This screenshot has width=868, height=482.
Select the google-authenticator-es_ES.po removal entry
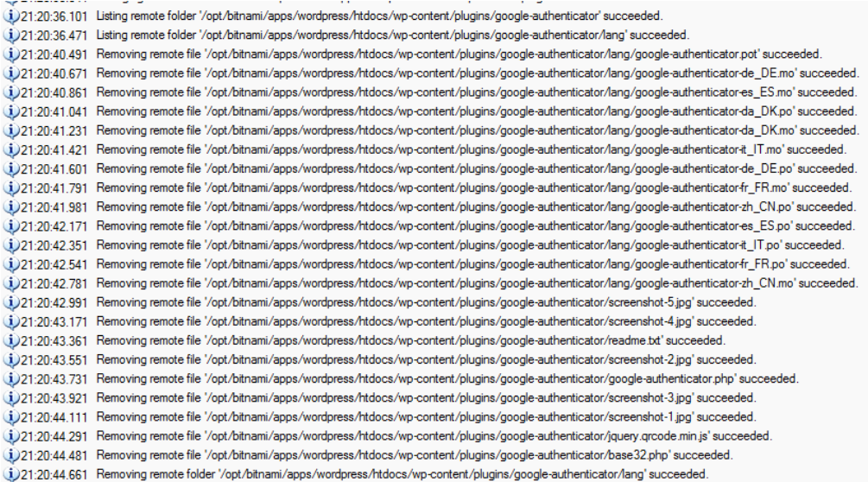coord(429,226)
